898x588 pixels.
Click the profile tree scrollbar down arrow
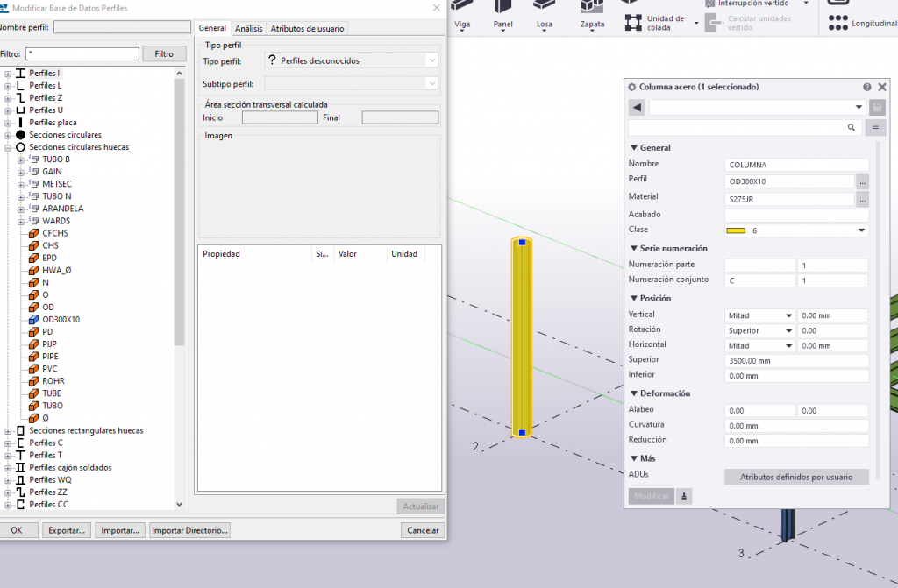click(x=179, y=505)
